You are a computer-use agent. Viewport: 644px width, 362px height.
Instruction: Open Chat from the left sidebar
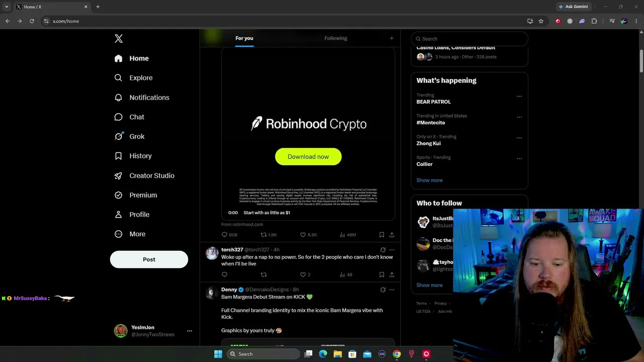pos(129,117)
